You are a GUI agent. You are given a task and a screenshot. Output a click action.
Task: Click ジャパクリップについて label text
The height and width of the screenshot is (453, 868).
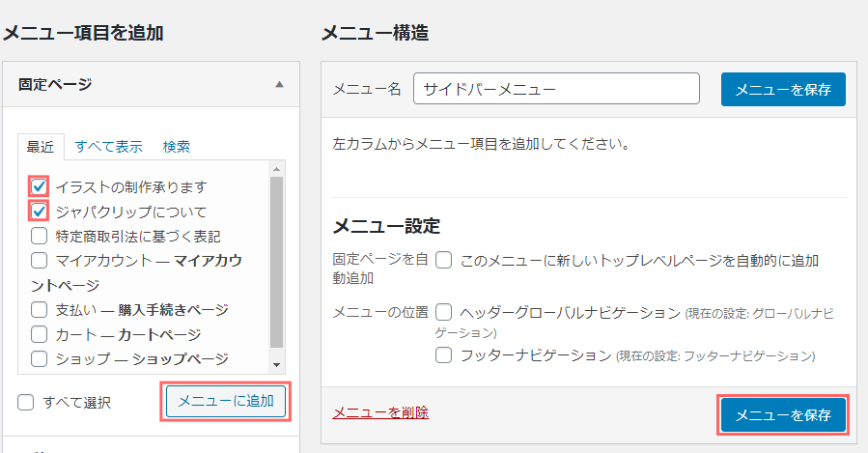[x=130, y=212]
